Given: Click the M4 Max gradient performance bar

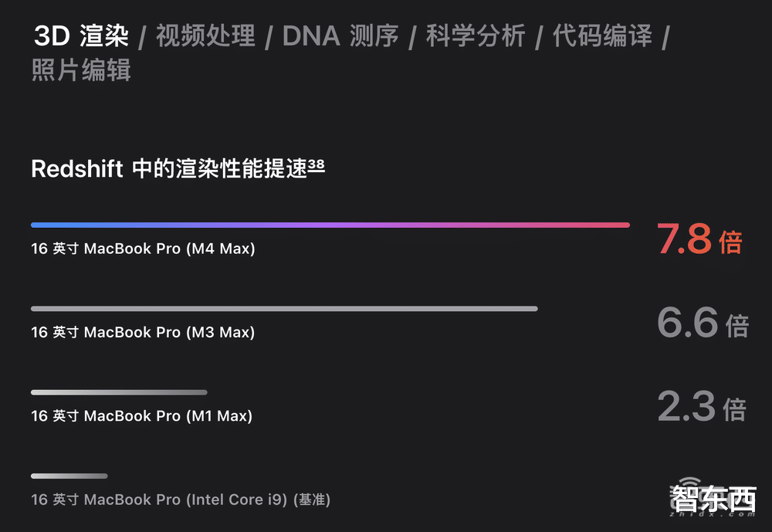Looking at the screenshot, I should (x=330, y=225).
